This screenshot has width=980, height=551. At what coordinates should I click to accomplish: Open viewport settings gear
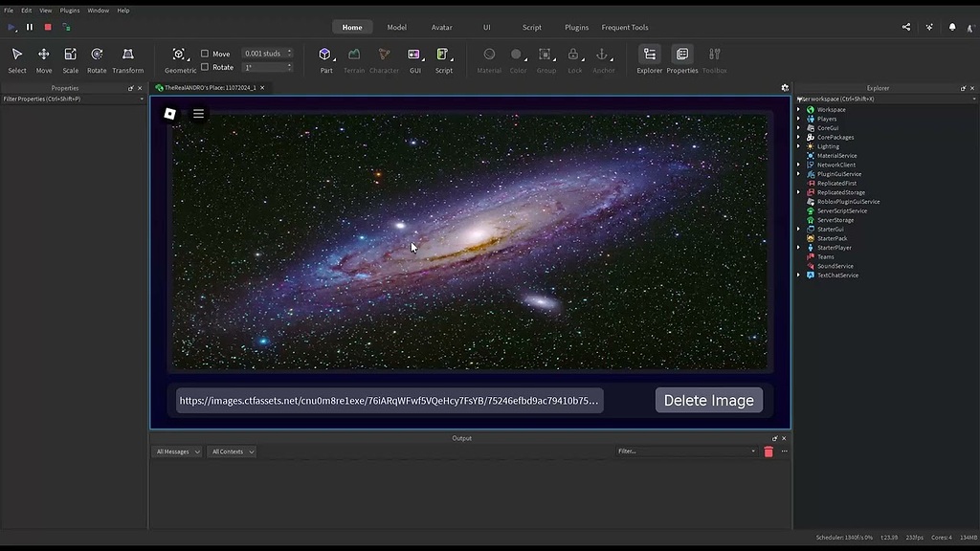pyautogui.click(x=785, y=87)
